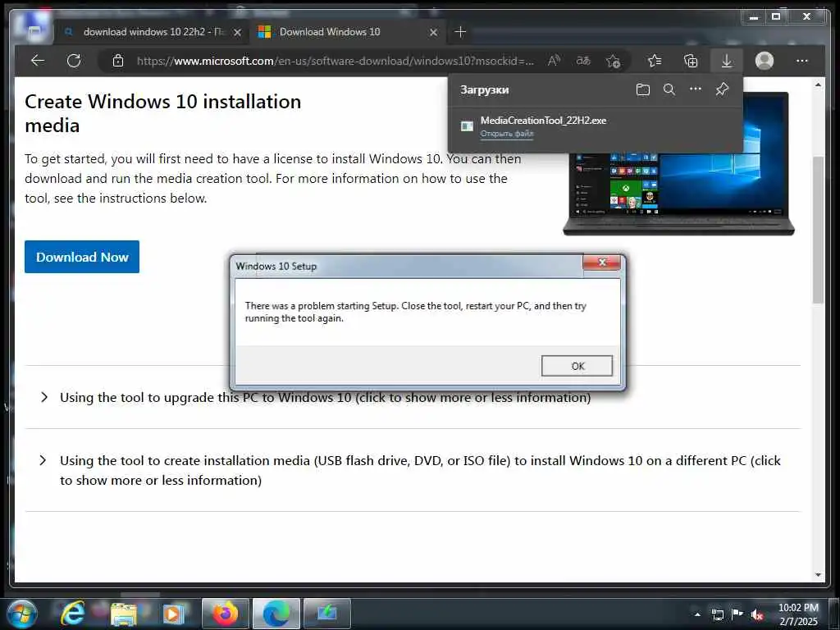Open Edge Settings and more menu
The height and width of the screenshot is (630, 840).
802,61
